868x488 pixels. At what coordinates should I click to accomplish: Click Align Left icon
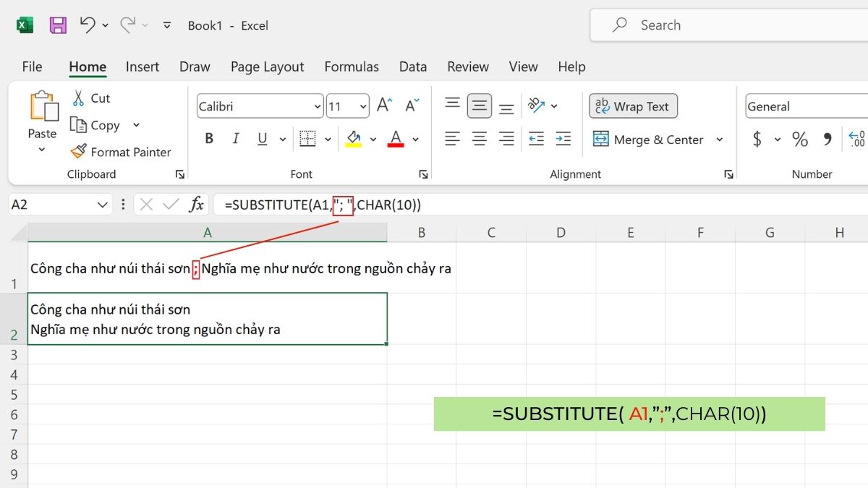(453, 139)
